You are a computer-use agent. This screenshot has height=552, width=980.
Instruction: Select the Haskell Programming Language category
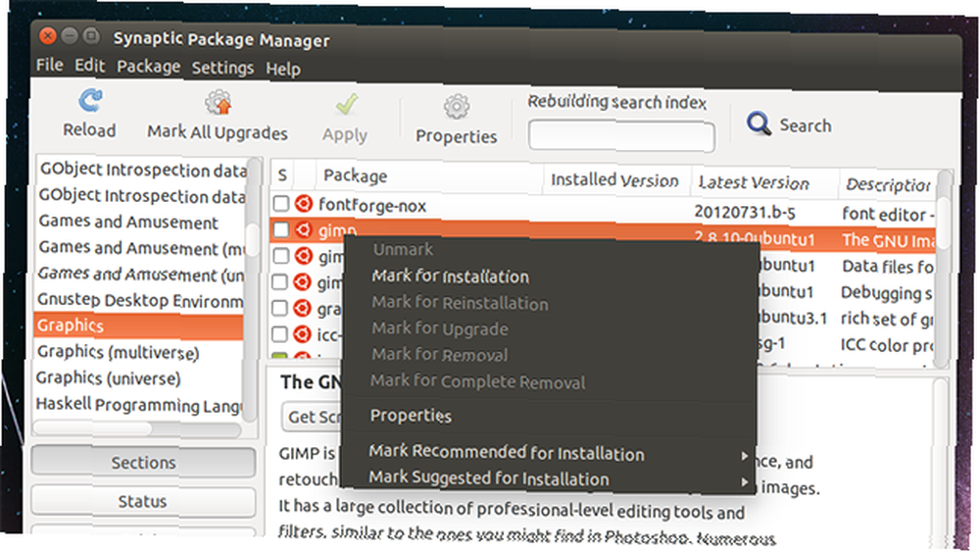(x=139, y=405)
